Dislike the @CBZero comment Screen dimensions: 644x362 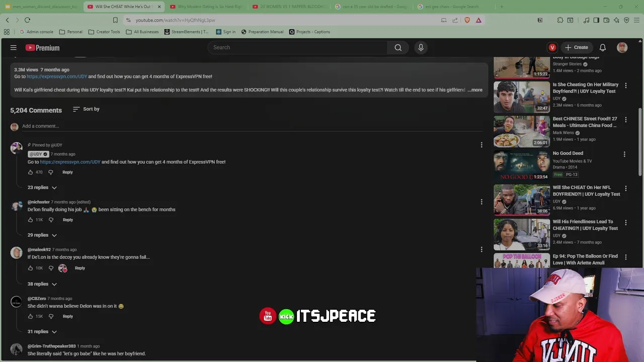[51, 316]
